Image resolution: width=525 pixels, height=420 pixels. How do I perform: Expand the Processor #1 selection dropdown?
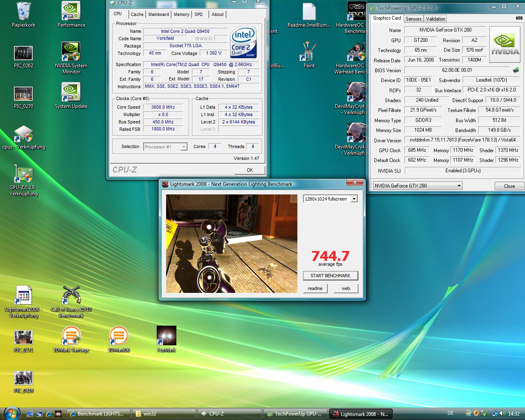(184, 147)
